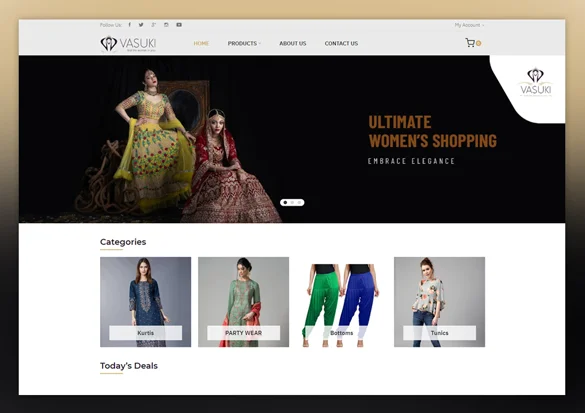Click the Vasuki logo in header
This screenshot has height=413, width=585.
pyautogui.click(x=128, y=44)
